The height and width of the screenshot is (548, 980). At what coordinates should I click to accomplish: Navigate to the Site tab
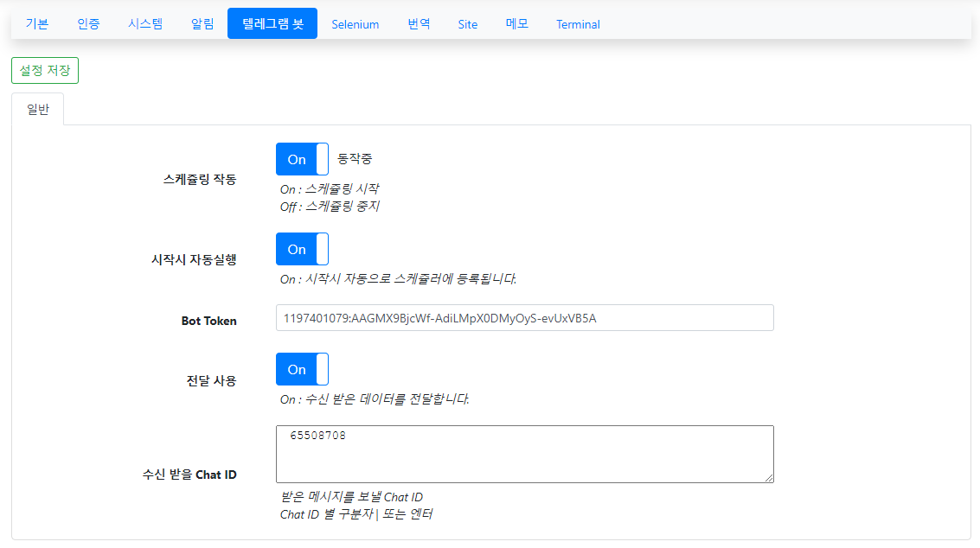click(468, 24)
